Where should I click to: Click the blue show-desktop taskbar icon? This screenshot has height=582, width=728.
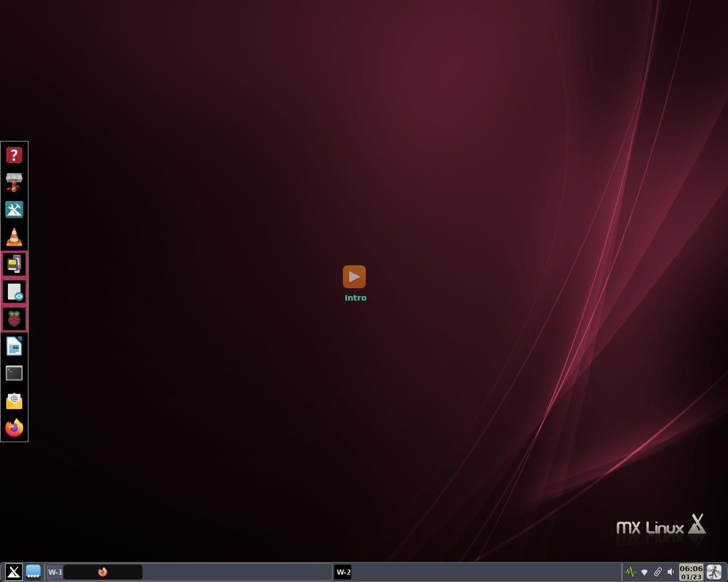pos(33,572)
